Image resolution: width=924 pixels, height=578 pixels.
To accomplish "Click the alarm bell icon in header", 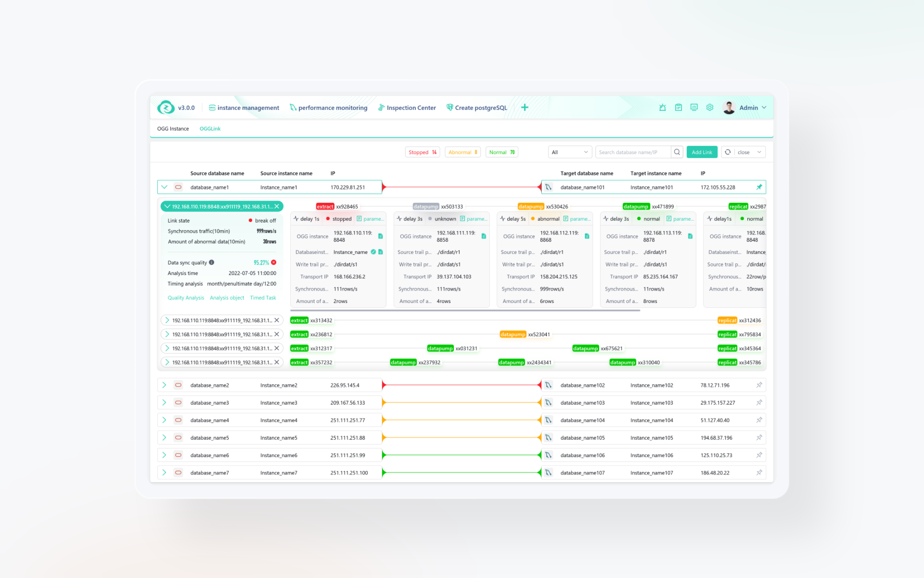I will pyautogui.click(x=663, y=107).
